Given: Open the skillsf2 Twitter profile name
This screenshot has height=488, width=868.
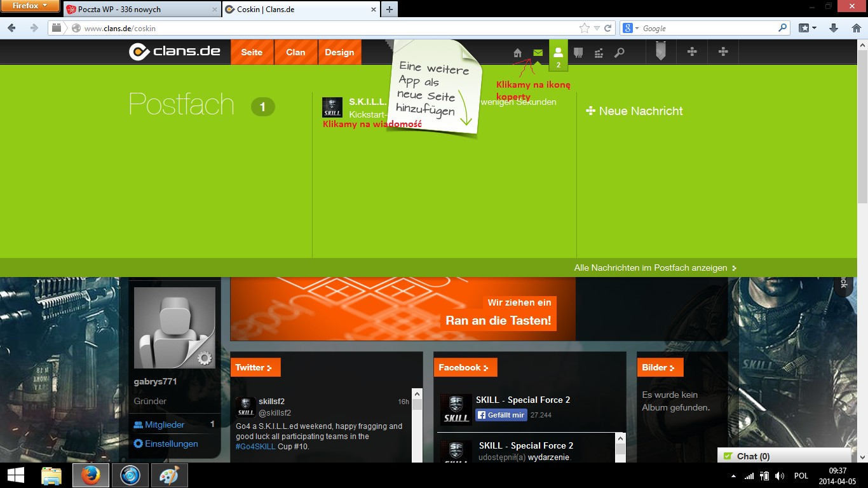Looking at the screenshot, I should [x=271, y=402].
